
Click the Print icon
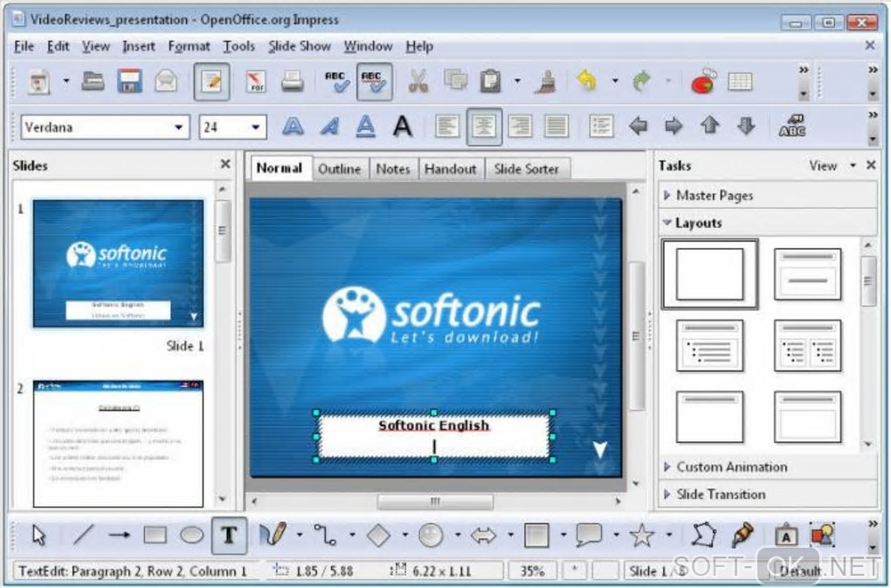[x=292, y=82]
